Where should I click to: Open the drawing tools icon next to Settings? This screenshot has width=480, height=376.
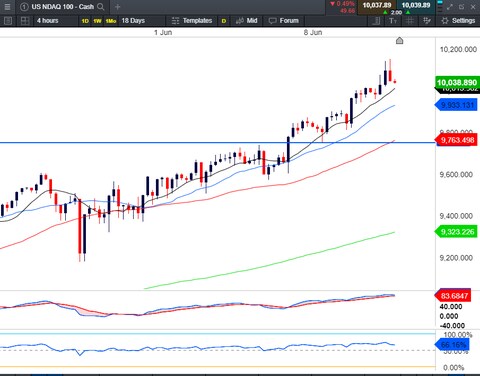pyautogui.click(x=426, y=21)
